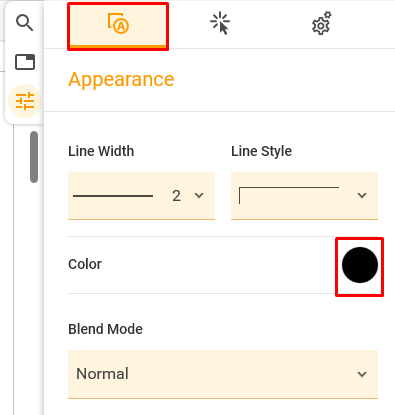Click the Color label text
The image size is (395, 415).
click(x=85, y=264)
